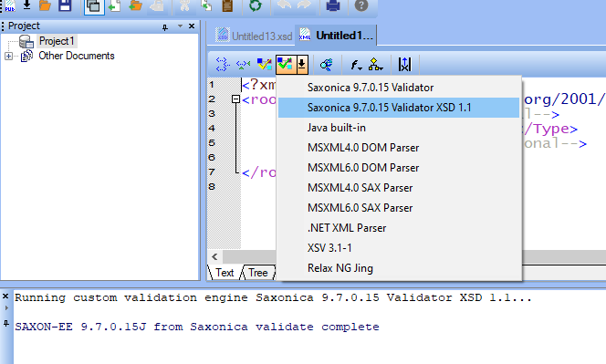The height and width of the screenshot is (364, 606).
Task: Switch to the Untitled13.xsd tab
Action: pyautogui.click(x=255, y=36)
